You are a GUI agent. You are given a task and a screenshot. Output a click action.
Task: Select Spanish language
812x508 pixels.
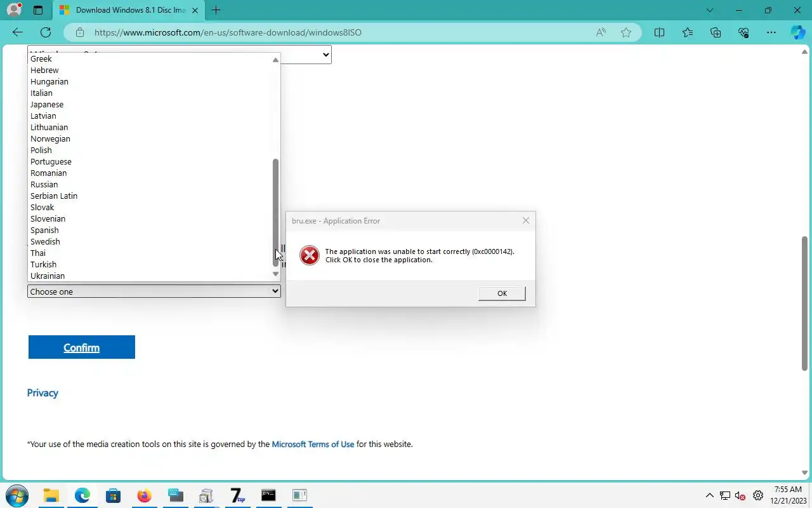150,230
